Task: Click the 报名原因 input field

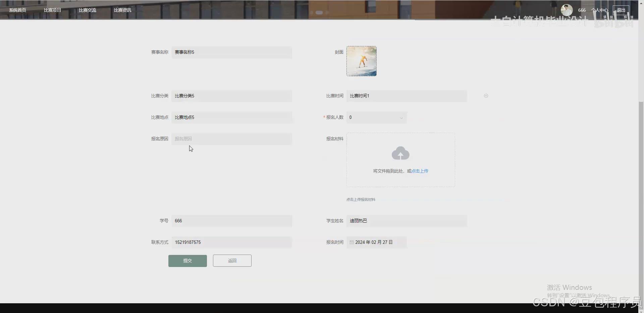Action: pos(231,139)
